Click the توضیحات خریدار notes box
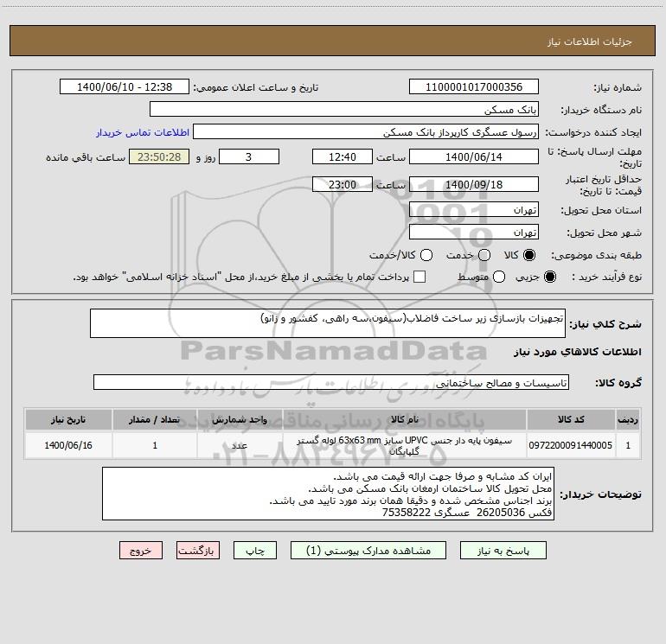This screenshot has height=644, width=666. tap(328, 494)
